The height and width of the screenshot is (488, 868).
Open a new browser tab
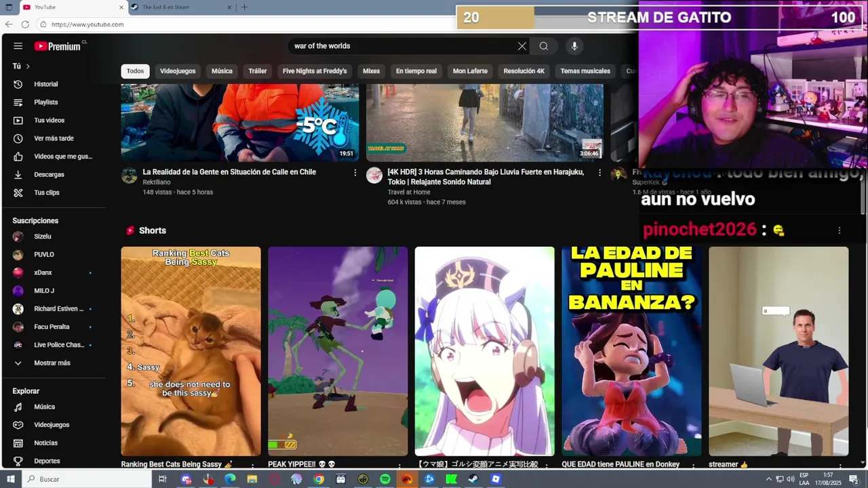coord(244,7)
